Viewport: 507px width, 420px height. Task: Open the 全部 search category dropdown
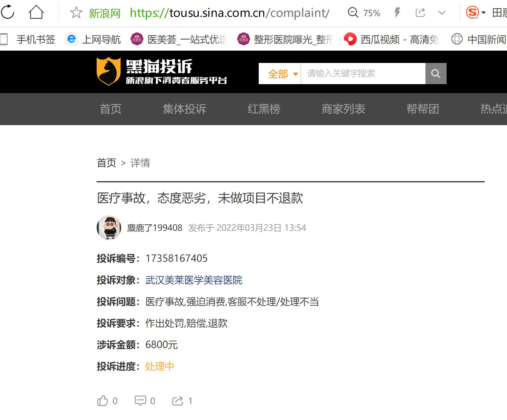click(x=280, y=74)
